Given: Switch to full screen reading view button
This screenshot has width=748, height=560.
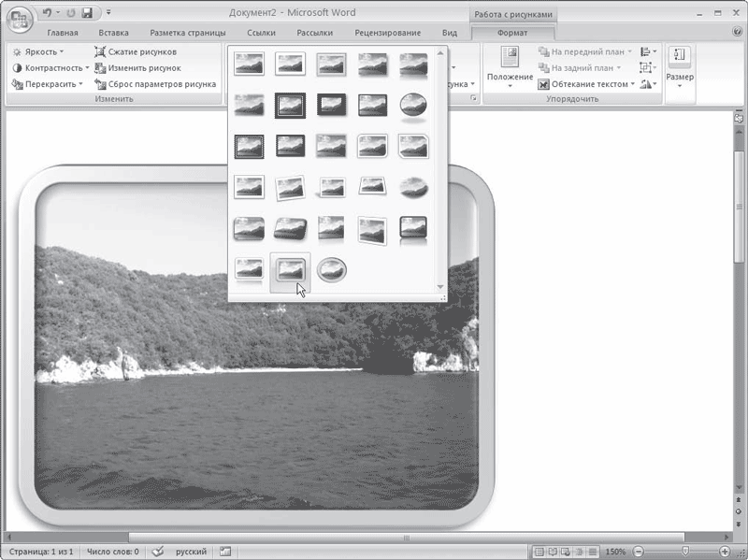Looking at the screenshot, I should pyautogui.click(x=553, y=552).
